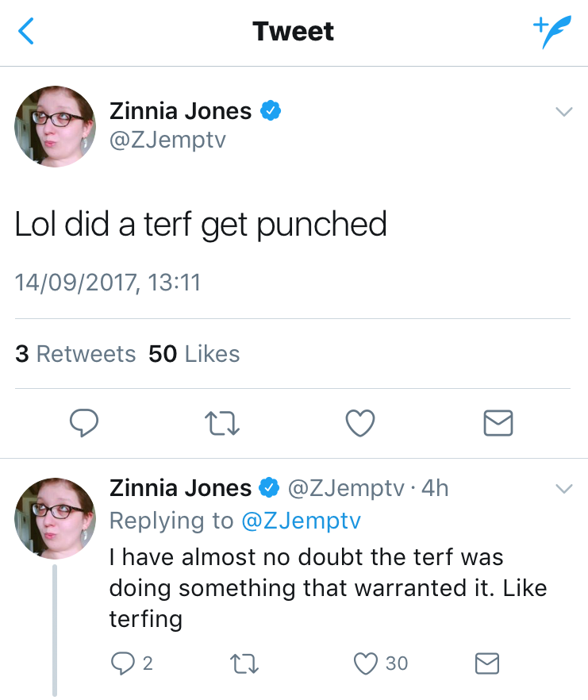This screenshot has height=700, width=588.
Task: Share main tweet via direct message icon
Action: (x=498, y=424)
